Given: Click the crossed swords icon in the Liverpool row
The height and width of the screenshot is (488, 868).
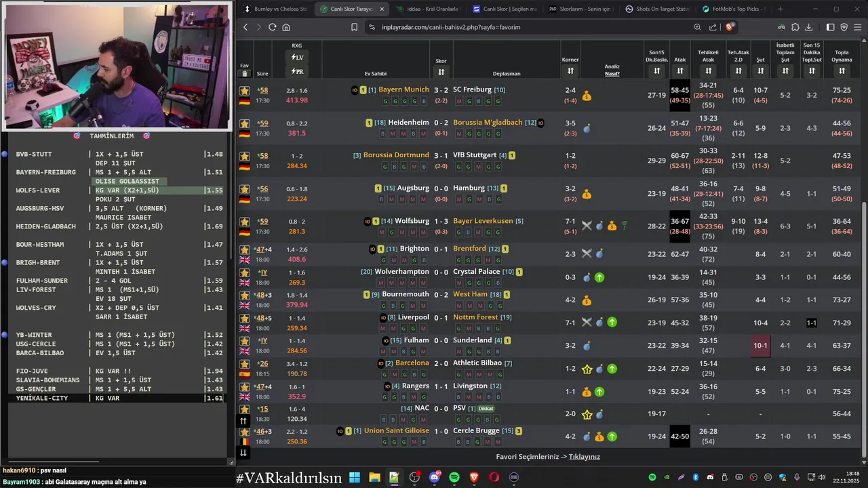Looking at the screenshot, I should [x=587, y=323].
